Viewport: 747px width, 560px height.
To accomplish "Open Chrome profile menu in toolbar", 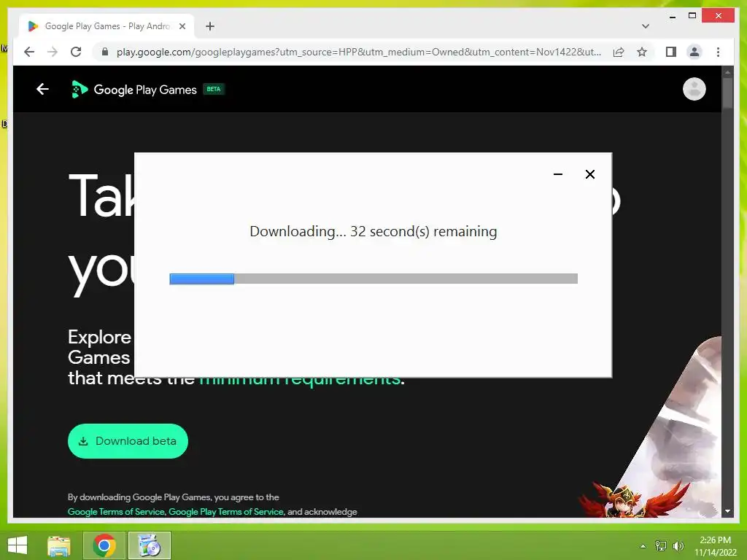I will (694, 52).
